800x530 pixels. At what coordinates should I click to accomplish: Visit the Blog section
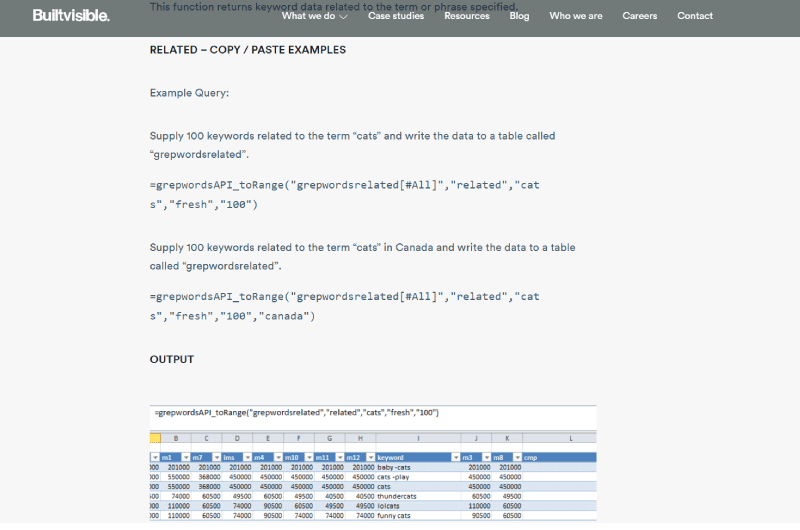click(519, 16)
